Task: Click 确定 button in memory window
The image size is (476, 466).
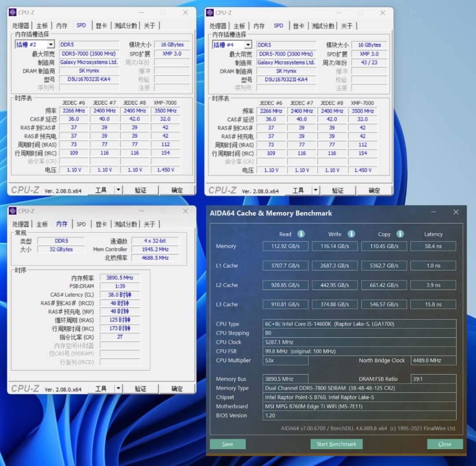Action: click(177, 388)
